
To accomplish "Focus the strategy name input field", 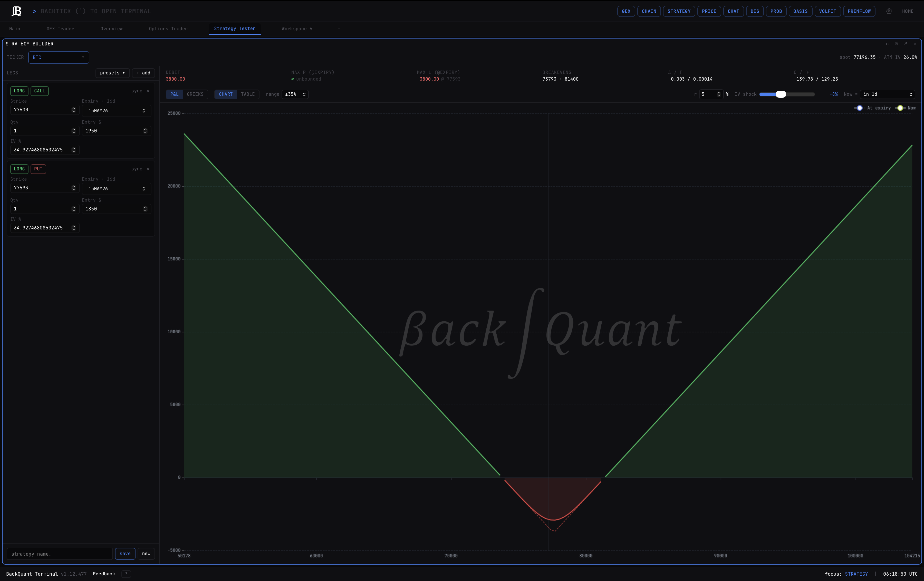I will pos(60,554).
